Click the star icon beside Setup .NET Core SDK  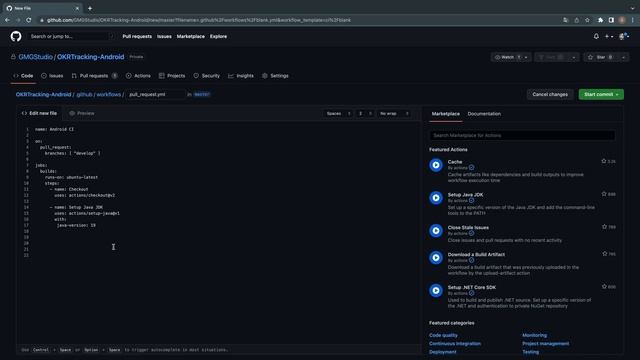pos(604,287)
